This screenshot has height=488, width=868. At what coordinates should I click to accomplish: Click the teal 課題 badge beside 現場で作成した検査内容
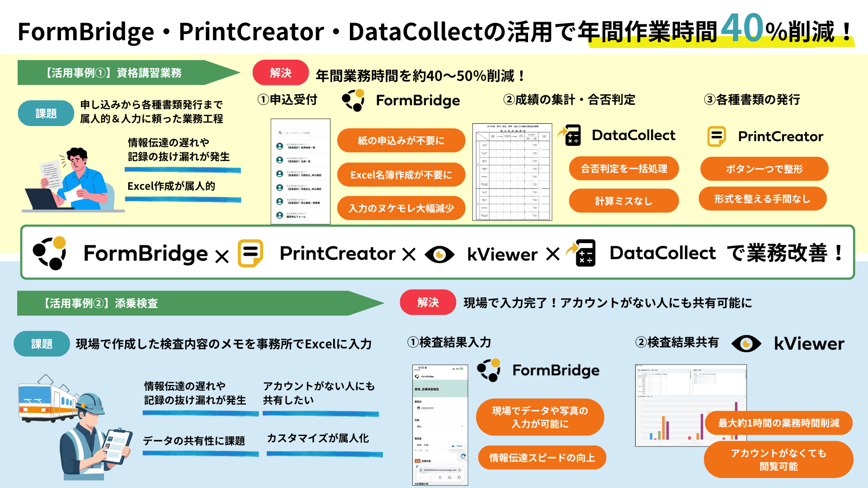(x=42, y=344)
